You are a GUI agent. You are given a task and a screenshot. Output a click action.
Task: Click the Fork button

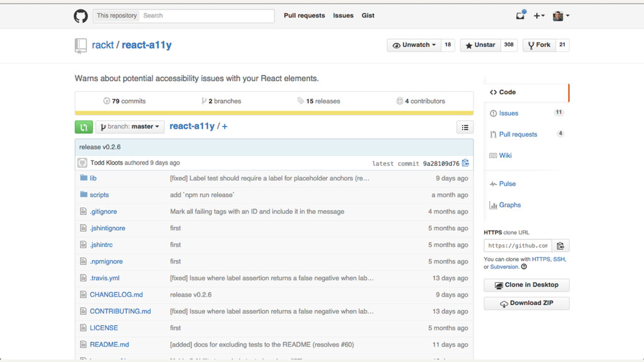(539, 45)
